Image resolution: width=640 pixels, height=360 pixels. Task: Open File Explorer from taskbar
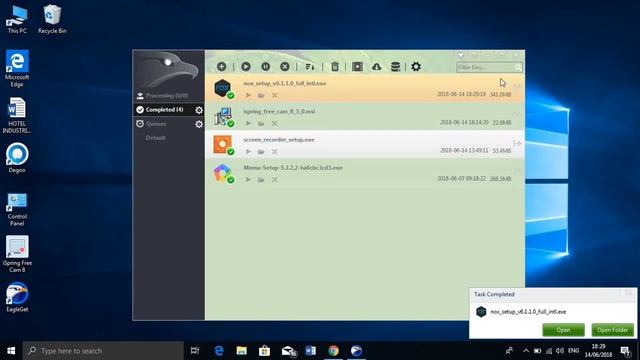(242, 351)
